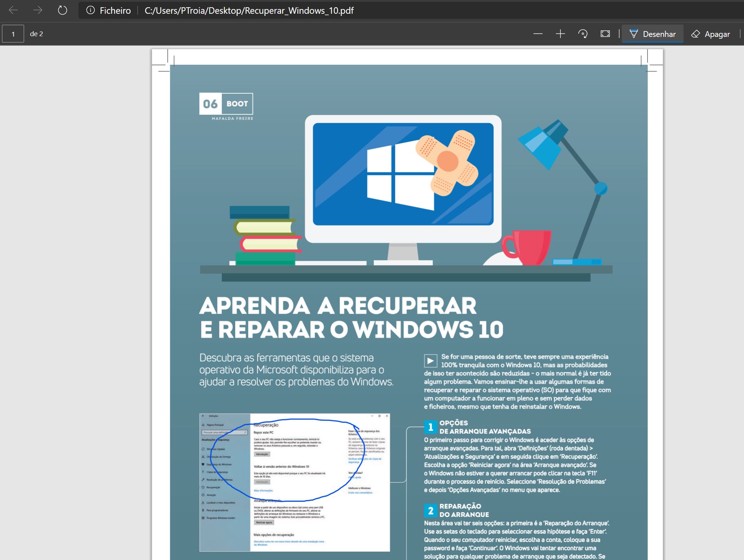Click the embedded Recuperação settings screenshot
The height and width of the screenshot is (560, 744).
click(x=294, y=482)
